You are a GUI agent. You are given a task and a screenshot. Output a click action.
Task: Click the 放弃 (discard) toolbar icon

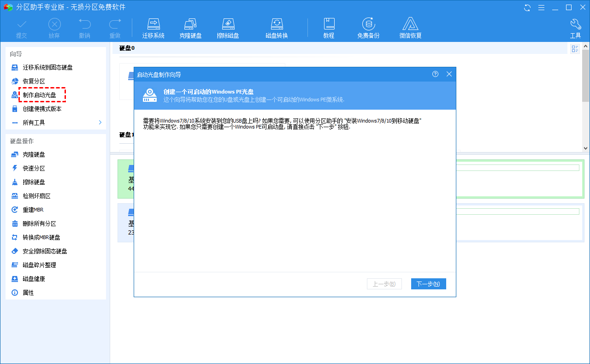tap(54, 28)
